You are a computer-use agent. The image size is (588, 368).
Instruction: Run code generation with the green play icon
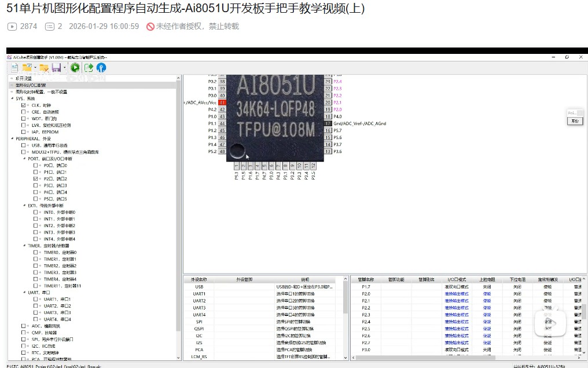point(75,67)
